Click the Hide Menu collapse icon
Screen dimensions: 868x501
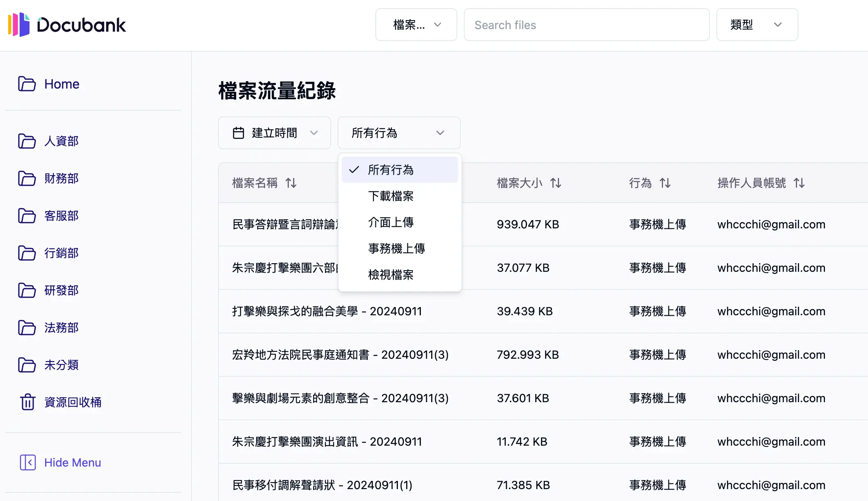click(x=28, y=462)
